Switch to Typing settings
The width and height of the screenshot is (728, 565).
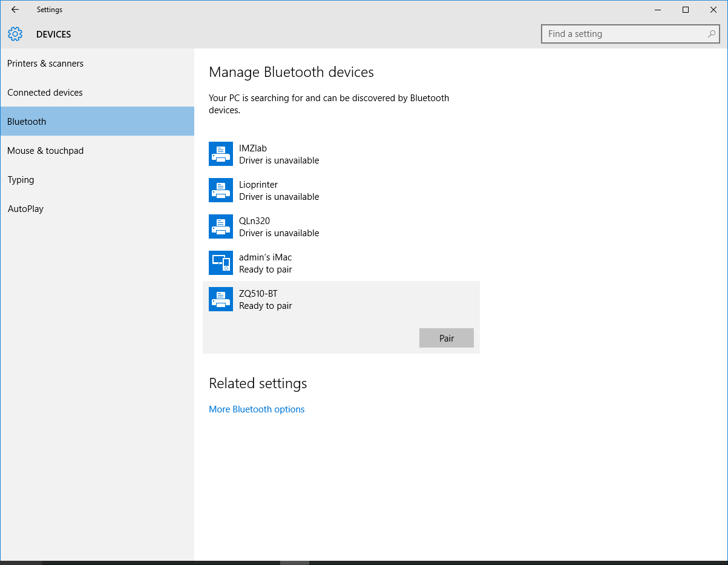21,180
